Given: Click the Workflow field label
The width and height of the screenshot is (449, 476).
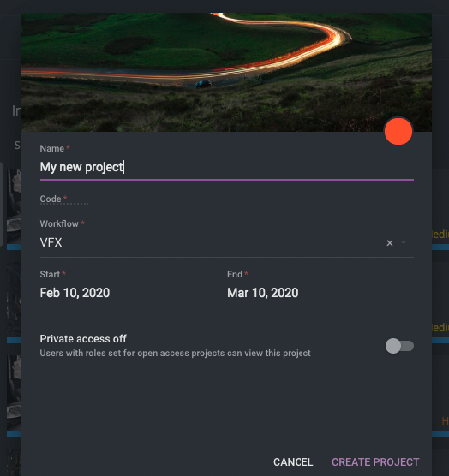Looking at the screenshot, I should click(x=59, y=223).
